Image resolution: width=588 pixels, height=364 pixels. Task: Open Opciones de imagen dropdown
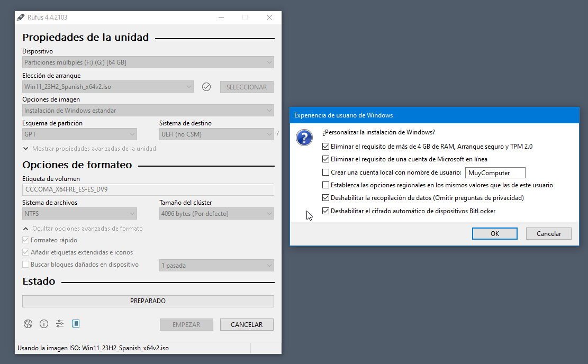click(148, 110)
